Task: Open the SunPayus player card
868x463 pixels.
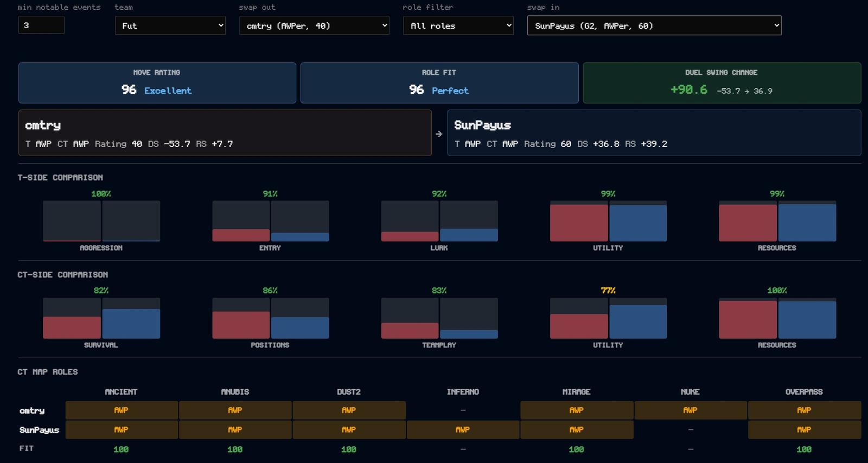Action: tap(654, 133)
